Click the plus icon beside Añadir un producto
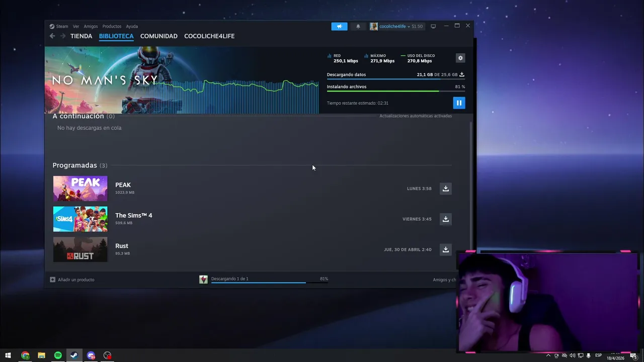This screenshot has width=644, height=362. [52, 280]
